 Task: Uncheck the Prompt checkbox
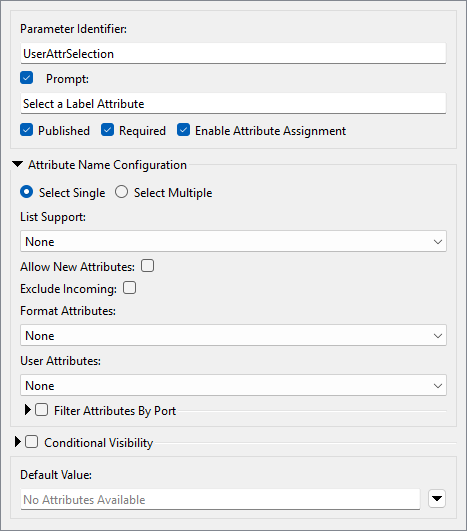[x=26, y=78]
